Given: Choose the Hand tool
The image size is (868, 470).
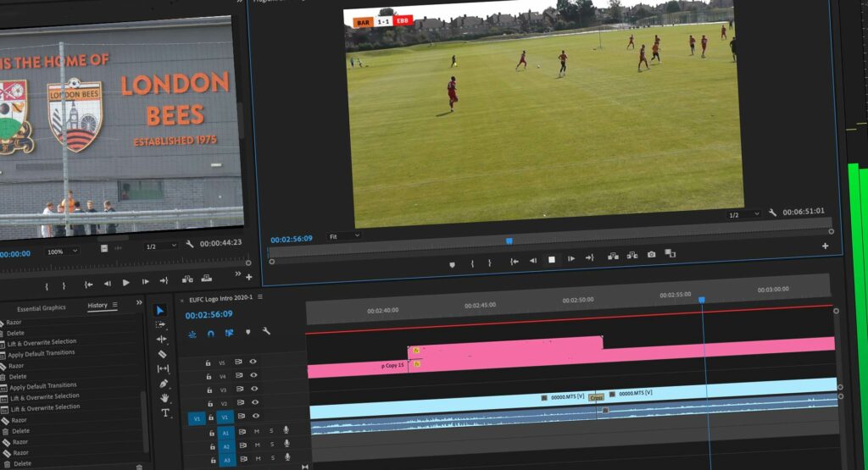Looking at the screenshot, I should pos(164,398).
